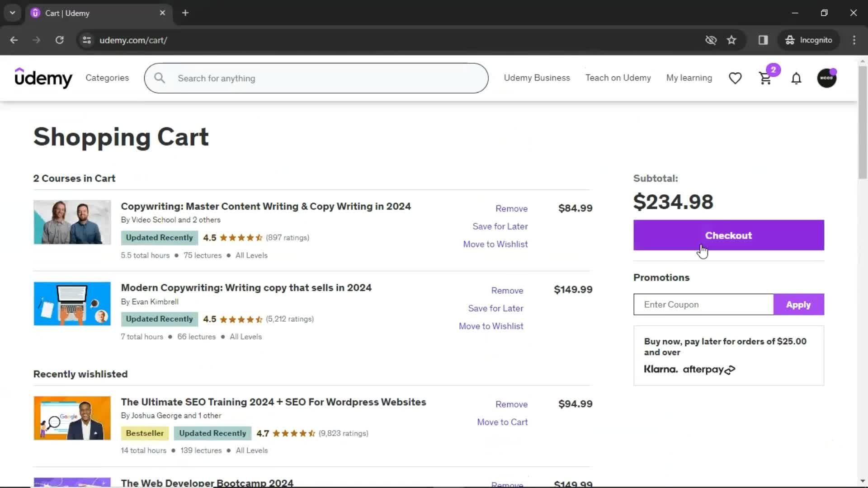Proceed with the Checkout button
The width and height of the screenshot is (868, 488).
pyautogui.click(x=728, y=235)
